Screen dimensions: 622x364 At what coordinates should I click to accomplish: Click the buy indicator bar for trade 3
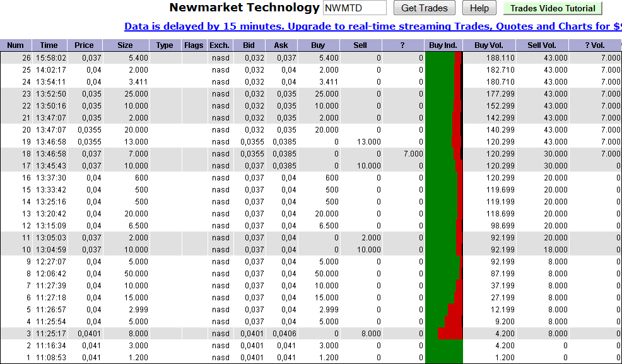[x=443, y=334]
